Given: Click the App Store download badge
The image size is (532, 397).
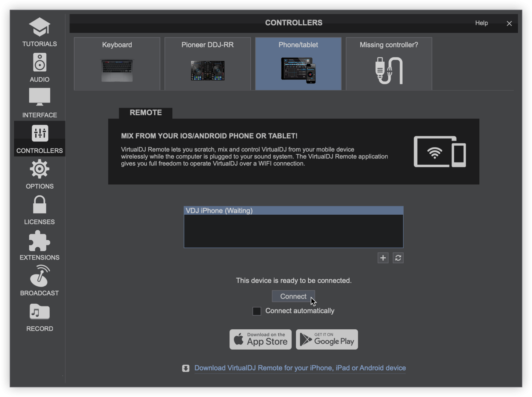Looking at the screenshot, I should tap(260, 339).
